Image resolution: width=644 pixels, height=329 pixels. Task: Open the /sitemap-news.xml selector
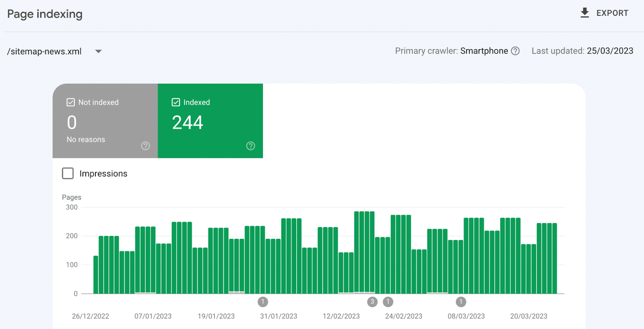44,52
